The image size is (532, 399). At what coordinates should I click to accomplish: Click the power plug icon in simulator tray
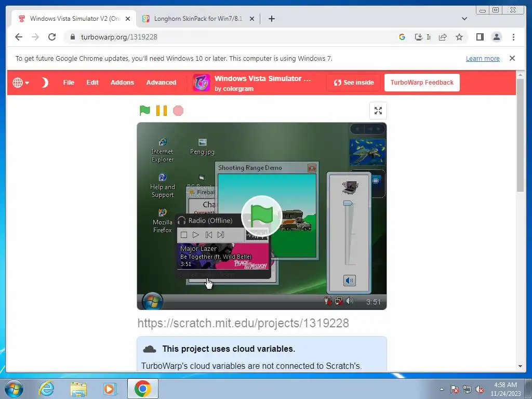click(327, 301)
